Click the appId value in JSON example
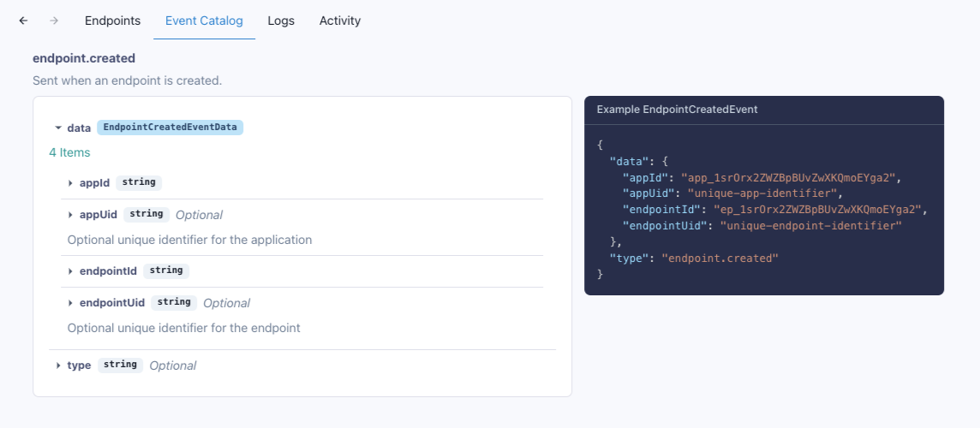980x428 pixels. (788, 177)
